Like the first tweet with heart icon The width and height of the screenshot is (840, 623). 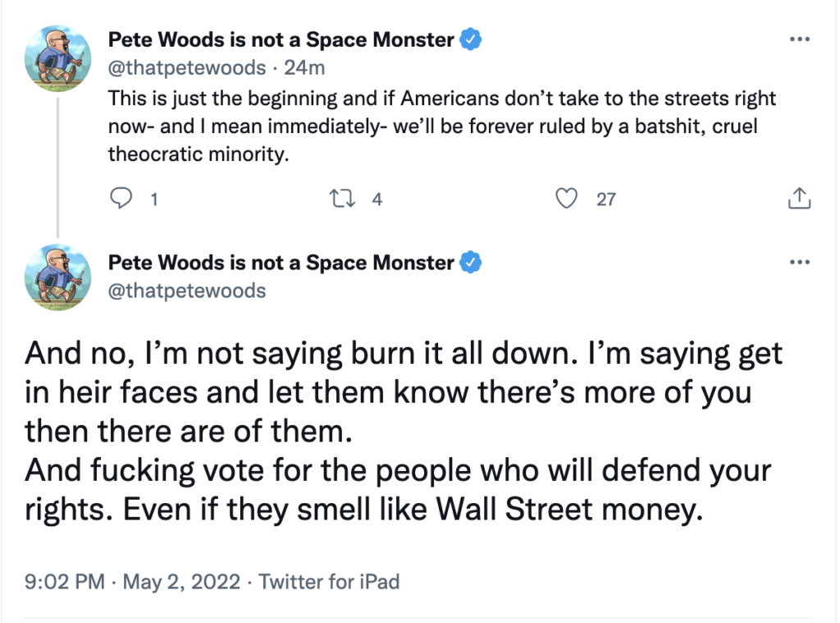coord(567,198)
